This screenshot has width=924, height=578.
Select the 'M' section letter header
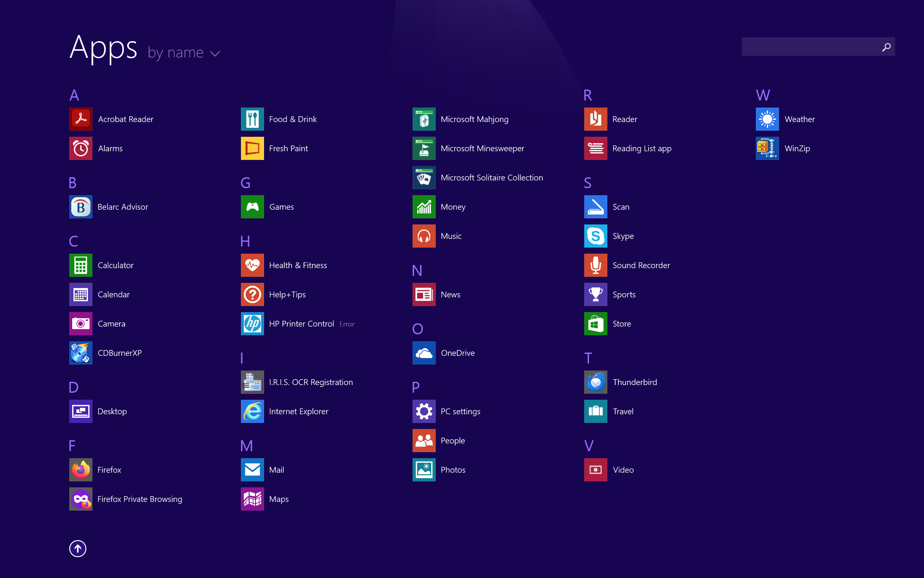pyautogui.click(x=247, y=446)
